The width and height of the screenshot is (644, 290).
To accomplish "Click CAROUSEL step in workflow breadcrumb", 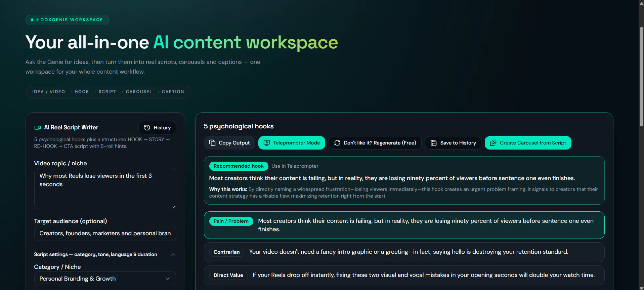I will [139, 92].
